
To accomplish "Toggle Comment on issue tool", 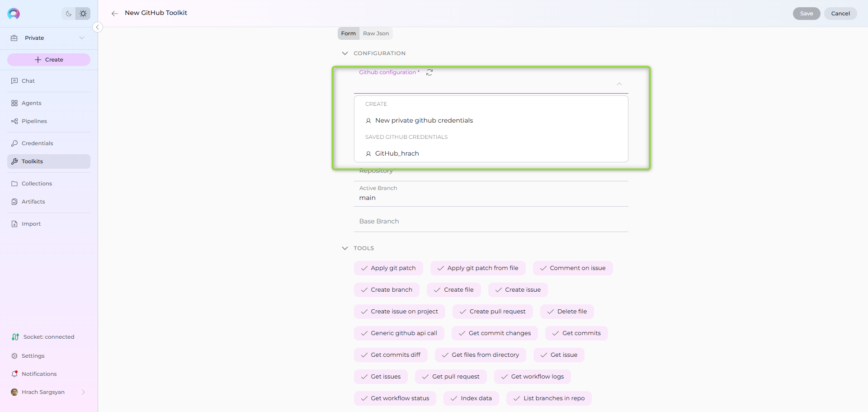I will point(573,268).
